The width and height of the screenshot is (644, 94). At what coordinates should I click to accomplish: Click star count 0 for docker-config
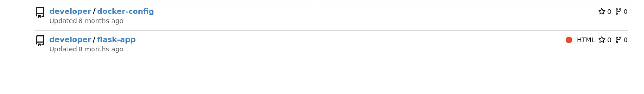click(609, 12)
